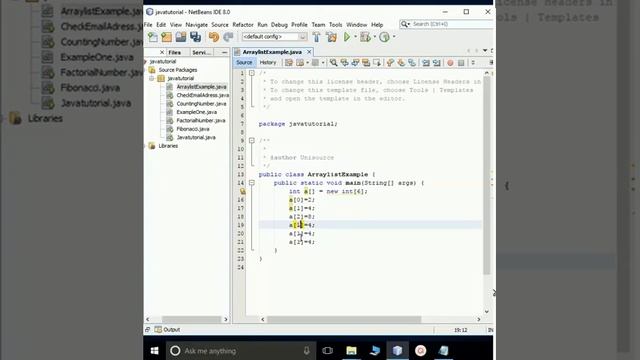640x360 pixels.
Task: Open the Run Project dropdown arrow
Action: pos(355,37)
